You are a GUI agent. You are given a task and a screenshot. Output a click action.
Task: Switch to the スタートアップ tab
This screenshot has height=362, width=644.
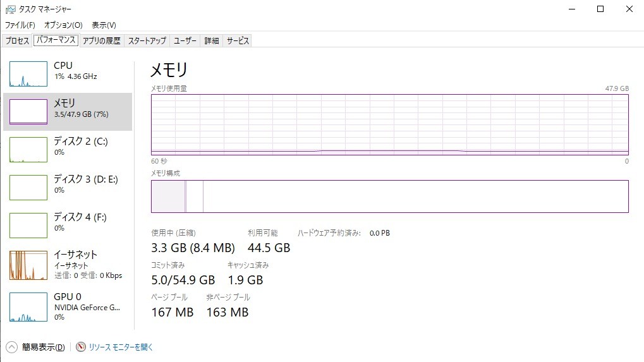point(147,41)
